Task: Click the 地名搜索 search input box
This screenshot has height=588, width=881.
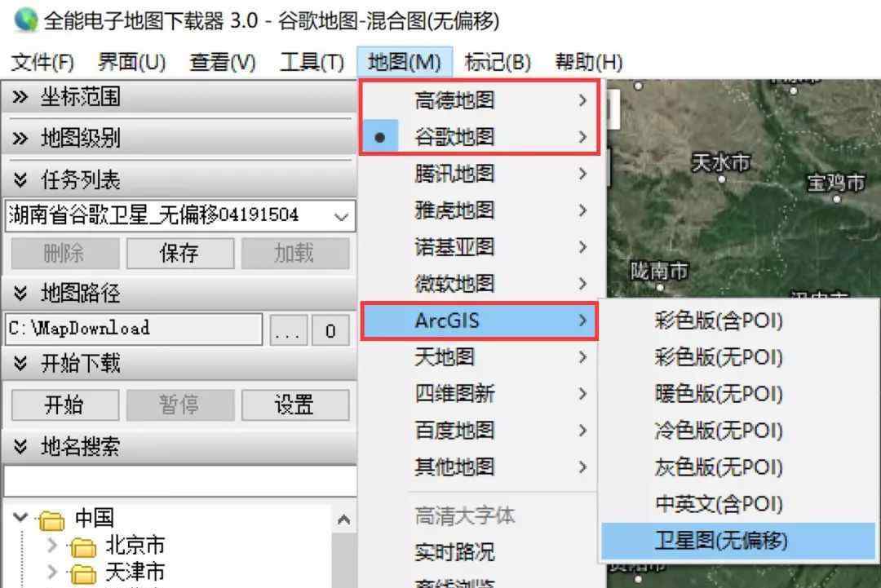Action: 179,480
